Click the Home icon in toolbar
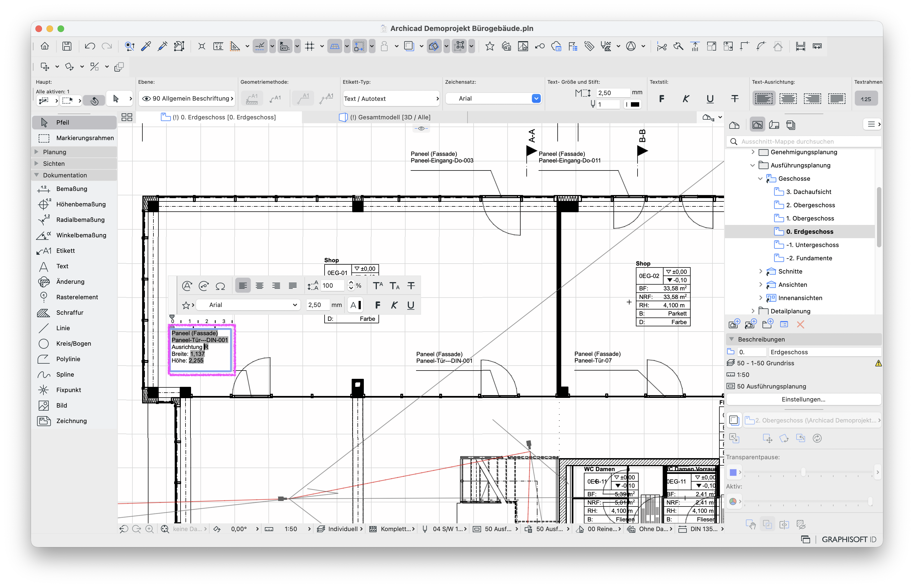 (x=45, y=46)
